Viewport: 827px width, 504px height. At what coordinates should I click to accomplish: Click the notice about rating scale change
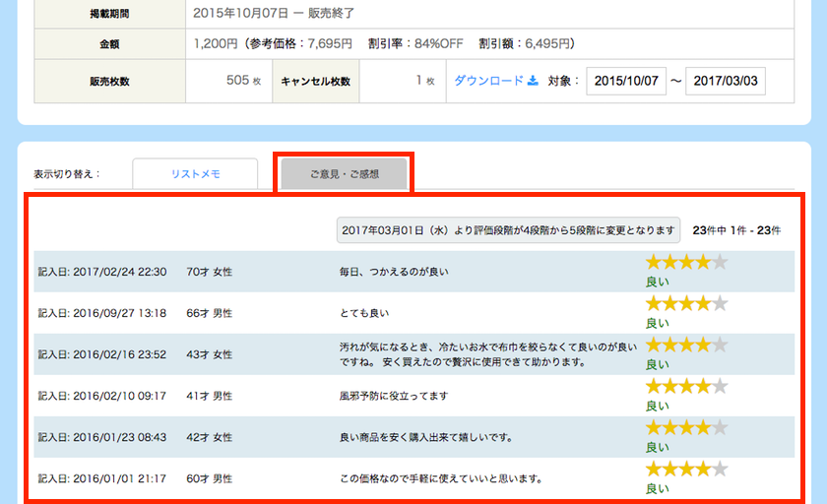click(508, 230)
